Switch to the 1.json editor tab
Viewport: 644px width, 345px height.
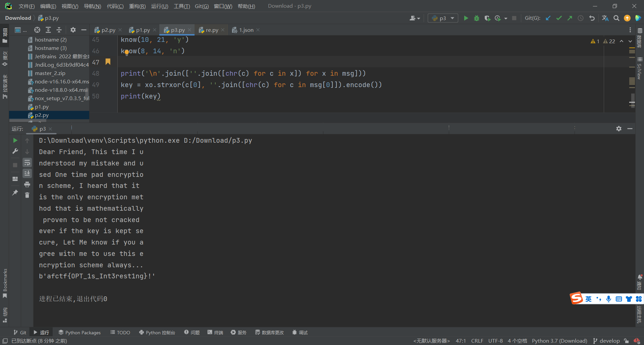click(x=246, y=30)
